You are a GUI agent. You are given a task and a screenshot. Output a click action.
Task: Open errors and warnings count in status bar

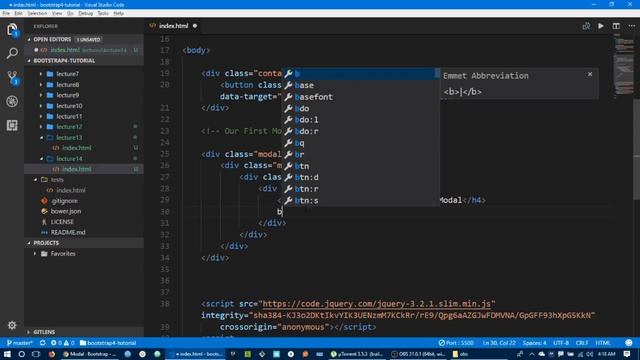pyautogui.click(x=62, y=343)
